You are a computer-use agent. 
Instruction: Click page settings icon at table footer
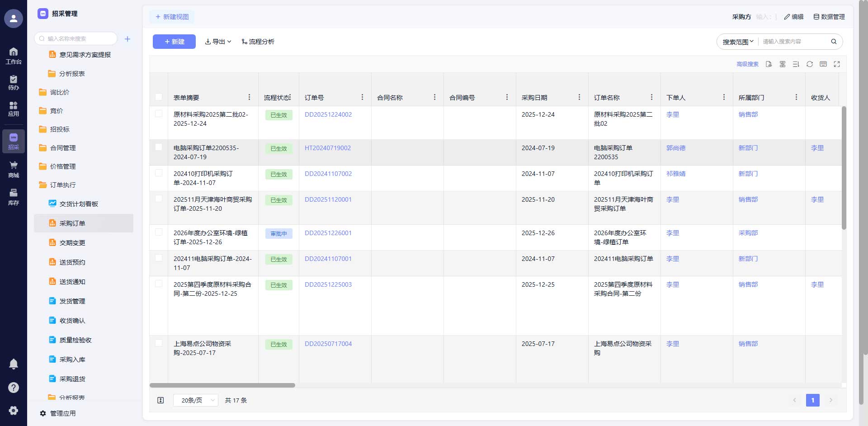160,400
